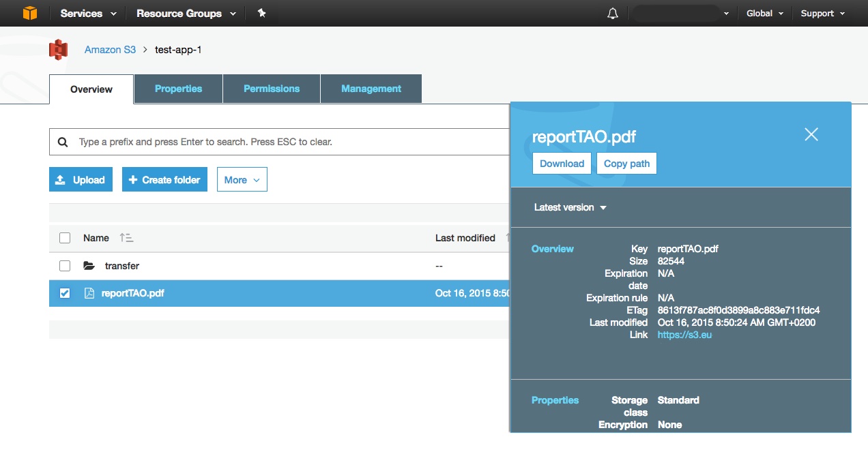The height and width of the screenshot is (454, 868).
Task: Open the https://s3.eu object link
Action: pyautogui.click(x=684, y=335)
